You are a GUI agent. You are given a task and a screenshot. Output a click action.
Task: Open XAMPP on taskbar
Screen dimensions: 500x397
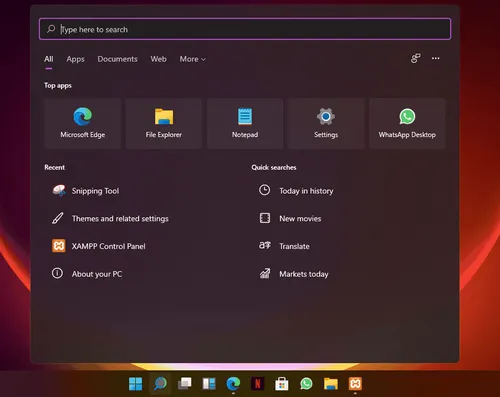point(355,384)
